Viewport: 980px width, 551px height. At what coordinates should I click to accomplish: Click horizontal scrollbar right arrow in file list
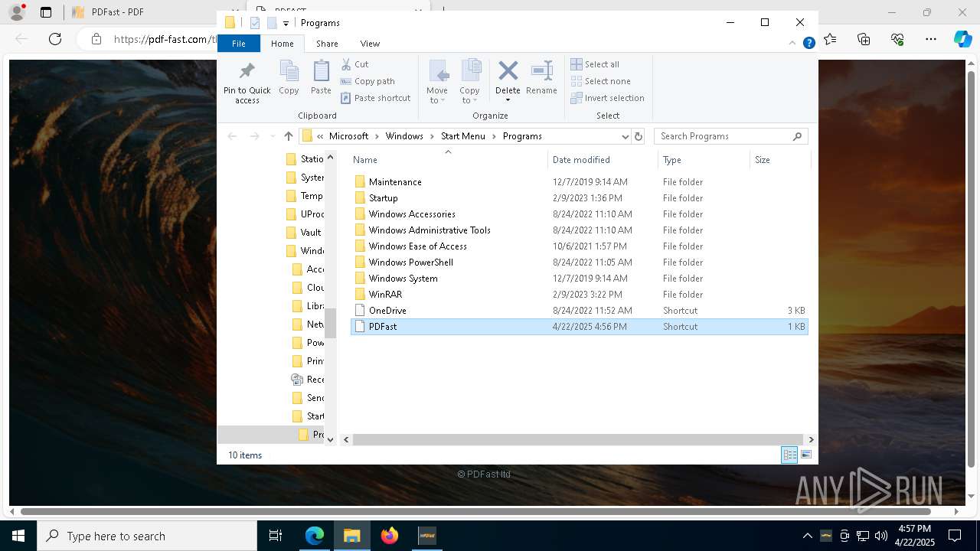point(811,440)
